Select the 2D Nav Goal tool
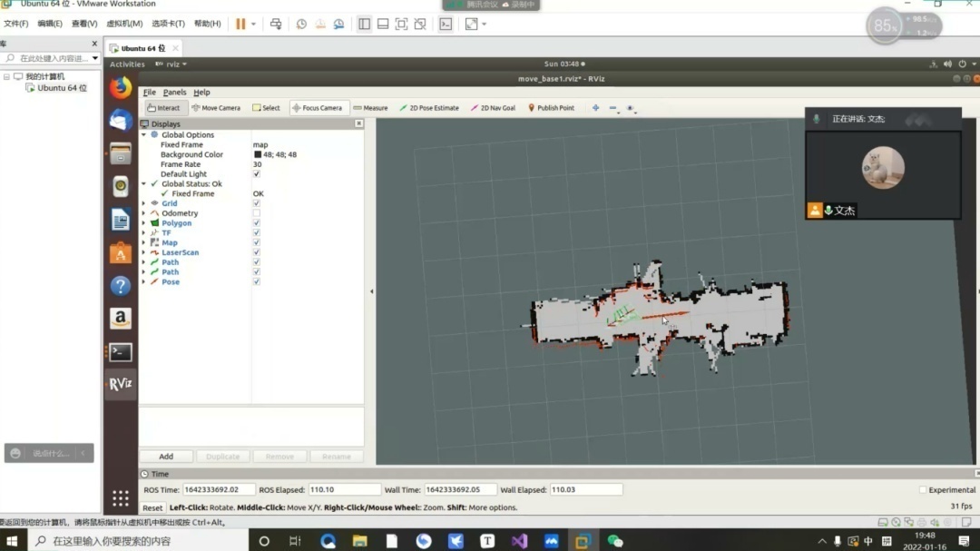 point(493,108)
